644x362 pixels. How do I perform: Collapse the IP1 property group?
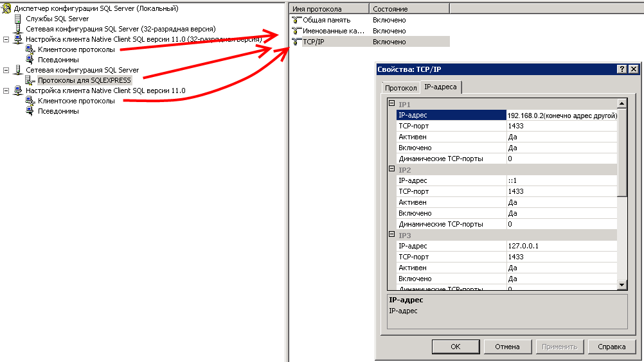[392, 103]
